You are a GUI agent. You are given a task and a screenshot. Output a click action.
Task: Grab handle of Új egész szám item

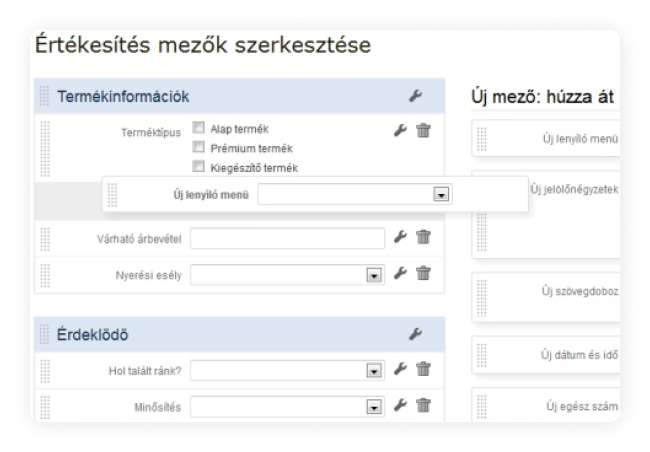[481, 407]
